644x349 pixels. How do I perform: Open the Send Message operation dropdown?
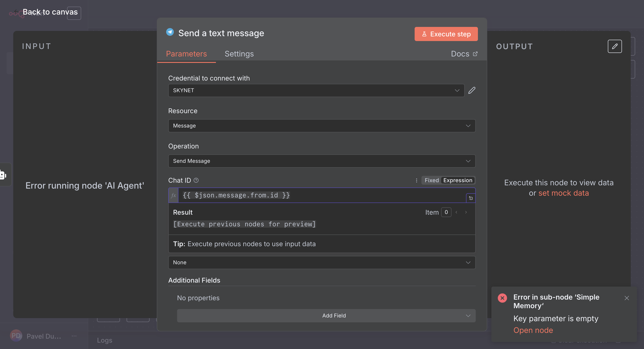322,161
